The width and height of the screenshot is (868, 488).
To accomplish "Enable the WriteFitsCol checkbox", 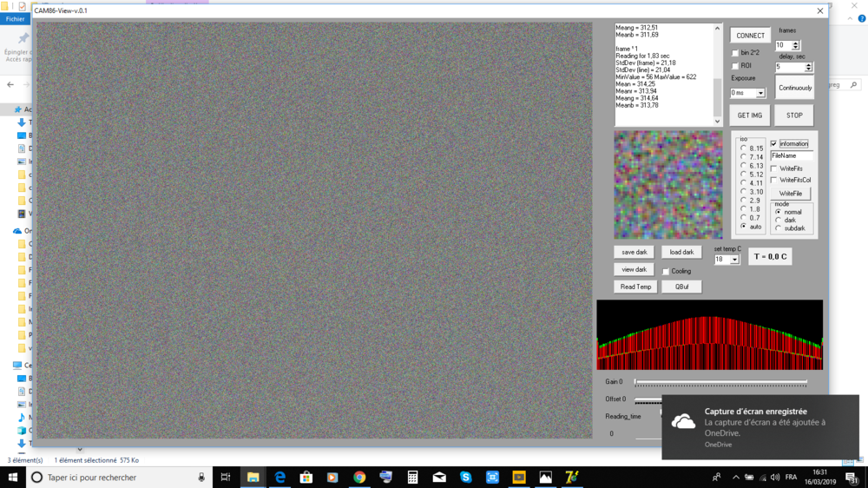I will tap(774, 180).
